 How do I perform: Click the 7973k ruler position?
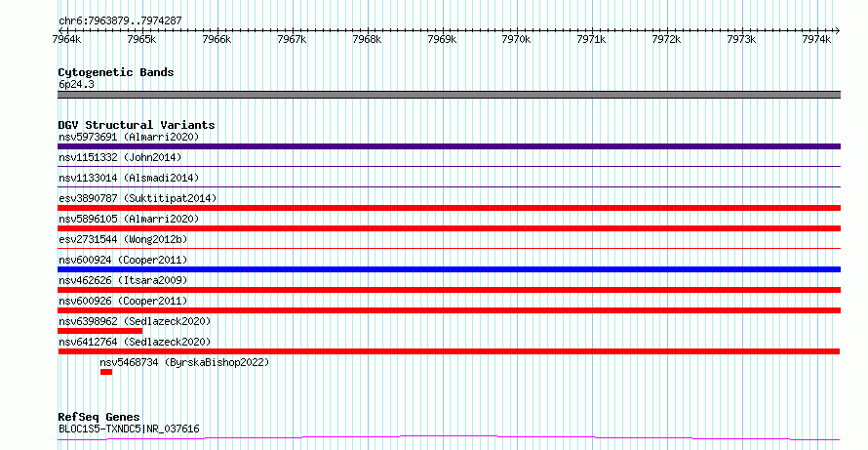[x=741, y=40]
